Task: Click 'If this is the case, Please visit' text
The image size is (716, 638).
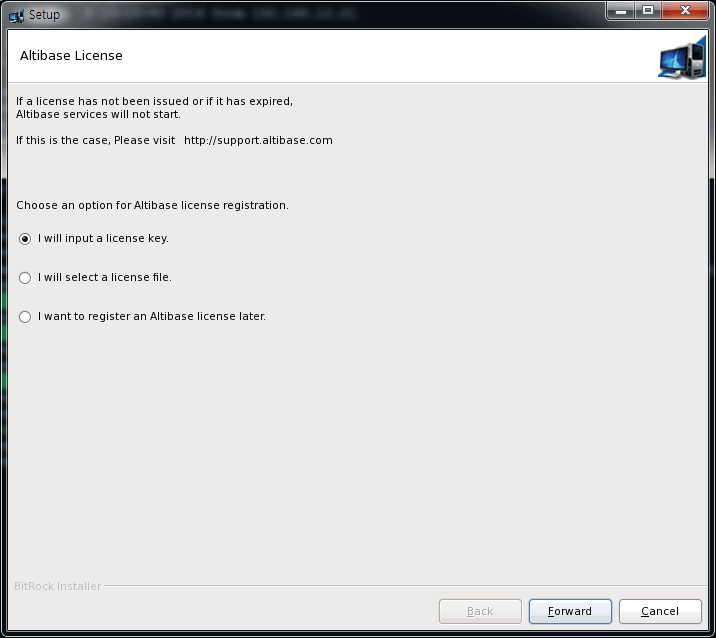Action: coord(96,141)
